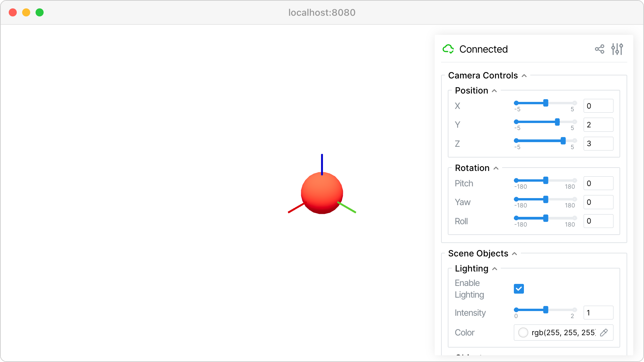Click the Pitch slider handle
This screenshot has height=362, width=644.
[546, 180]
